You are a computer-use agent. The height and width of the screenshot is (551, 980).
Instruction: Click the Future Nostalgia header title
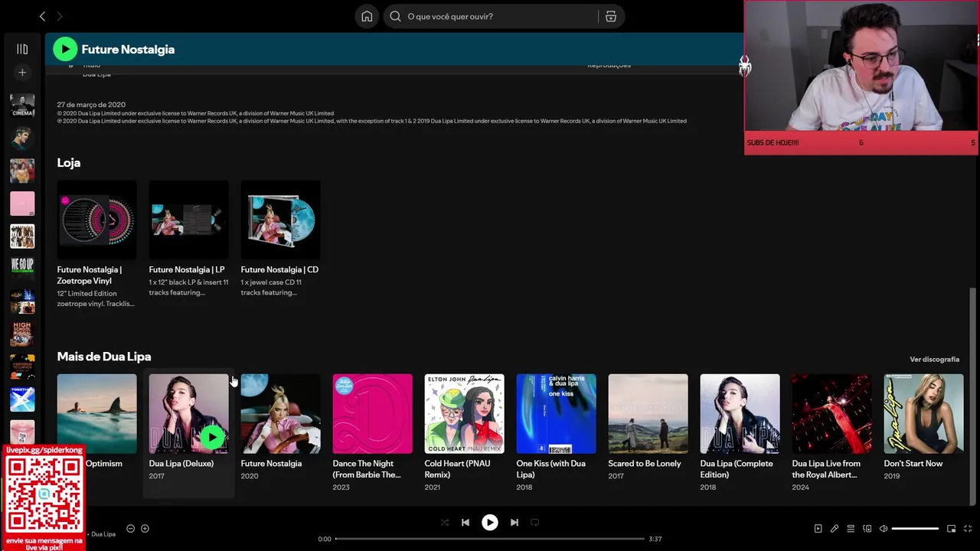click(128, 49)
